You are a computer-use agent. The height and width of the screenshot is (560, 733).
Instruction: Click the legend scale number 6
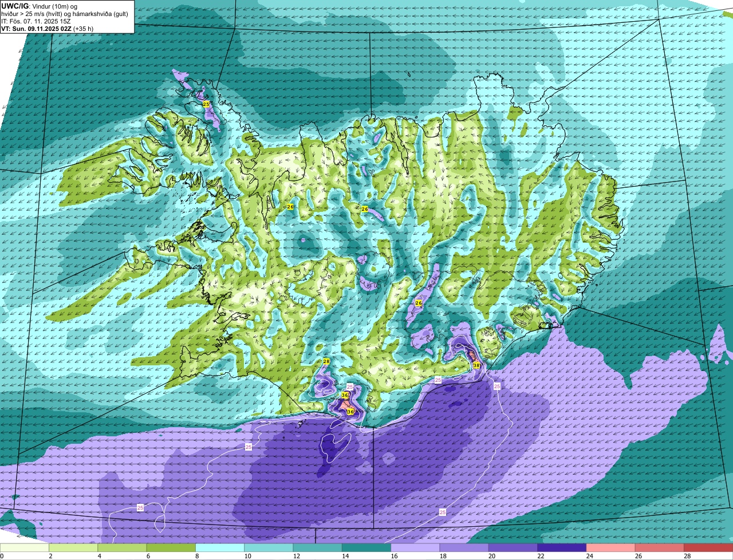(148, 556)
